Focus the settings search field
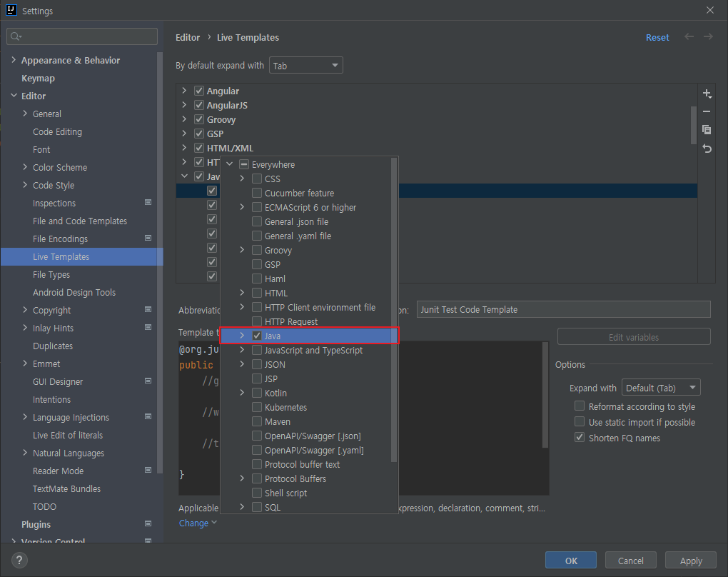The image size is (728, 577). click(82, 36)
